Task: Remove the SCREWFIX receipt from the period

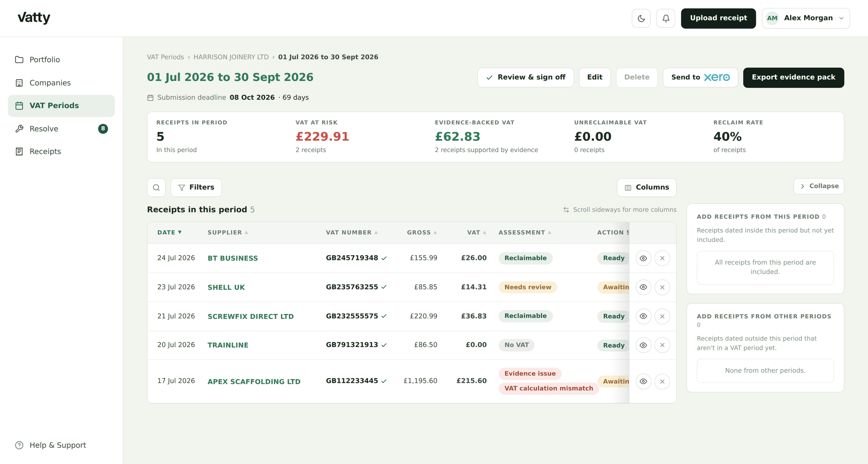Action: pos(662,316)
